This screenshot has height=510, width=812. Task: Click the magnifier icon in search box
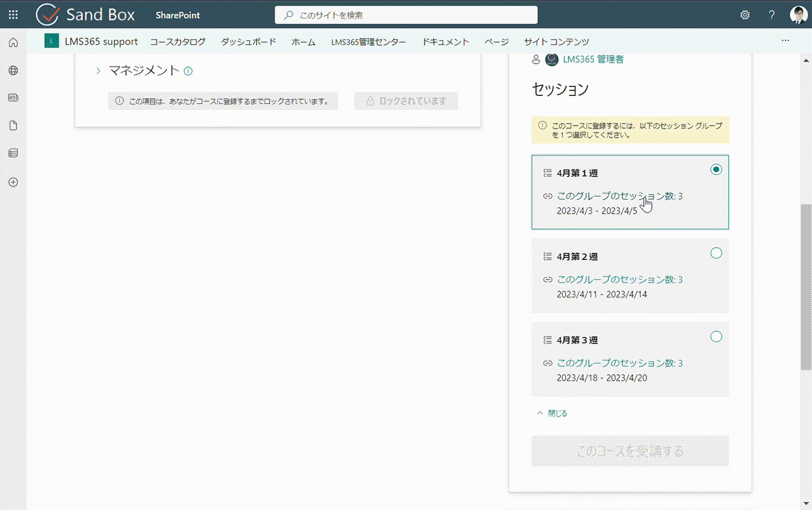[x=288, y=15]
